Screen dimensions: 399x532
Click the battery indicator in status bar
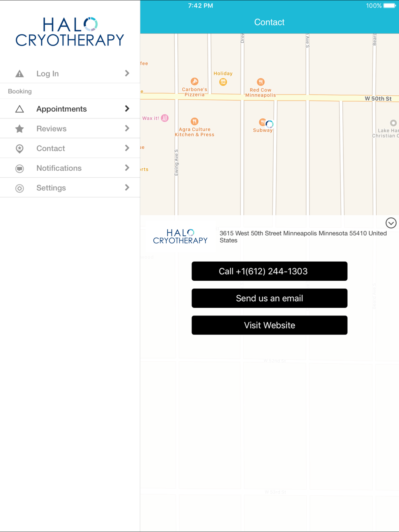[x=389, y=6]
